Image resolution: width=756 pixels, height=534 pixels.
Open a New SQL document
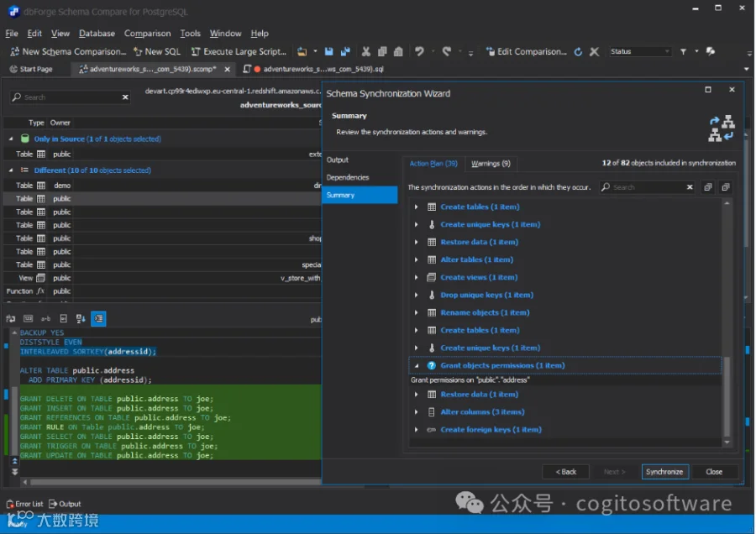(156, 51)
